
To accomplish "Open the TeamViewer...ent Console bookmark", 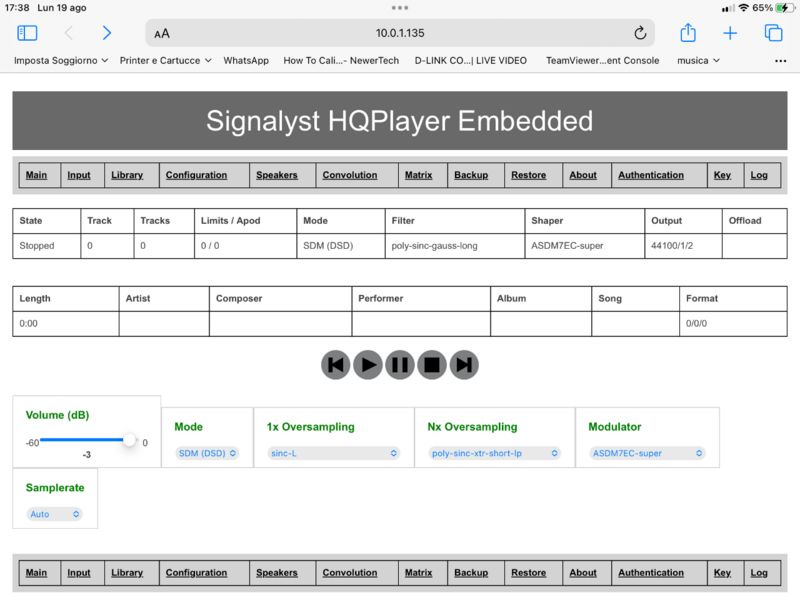I will point(603,61).
